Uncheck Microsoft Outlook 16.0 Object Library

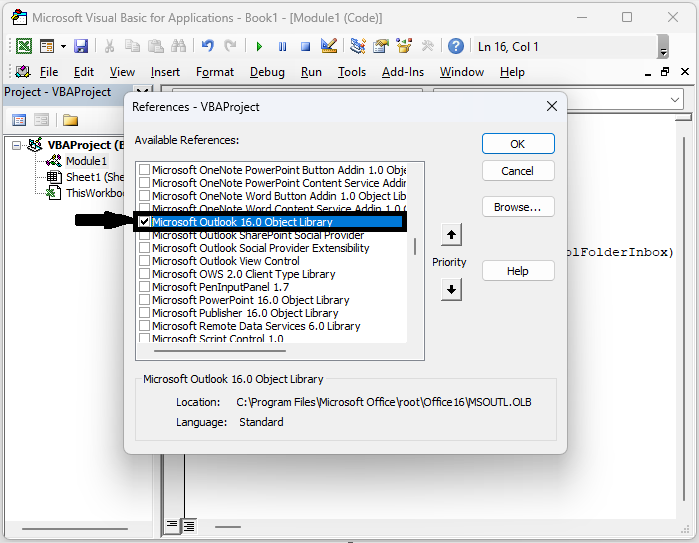pos(144,222)
